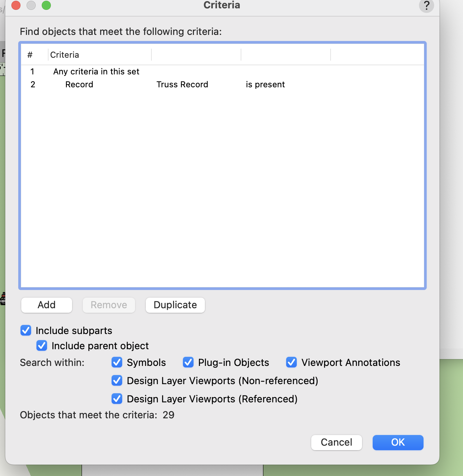Toggle Design Layer Viewports (Non-referenced) checkbox
The image size is (463, 476).
[117, 381]
